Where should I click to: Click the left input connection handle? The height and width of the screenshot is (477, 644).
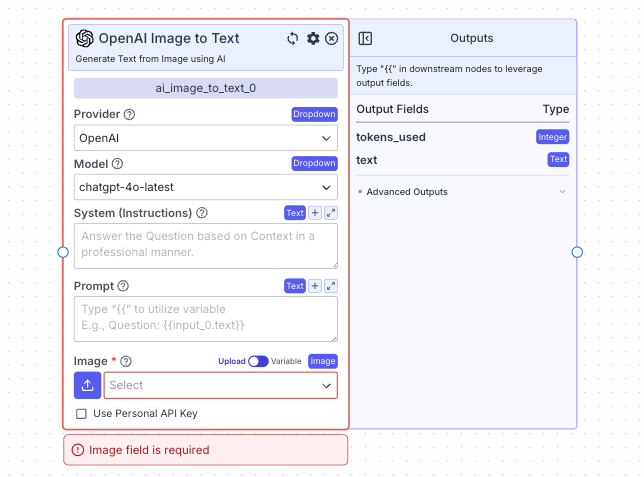[63, 252]
